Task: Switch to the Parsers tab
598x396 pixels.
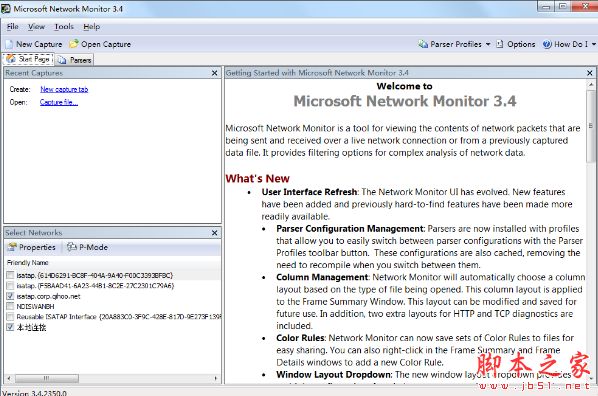Action: (x=75, y=60)
